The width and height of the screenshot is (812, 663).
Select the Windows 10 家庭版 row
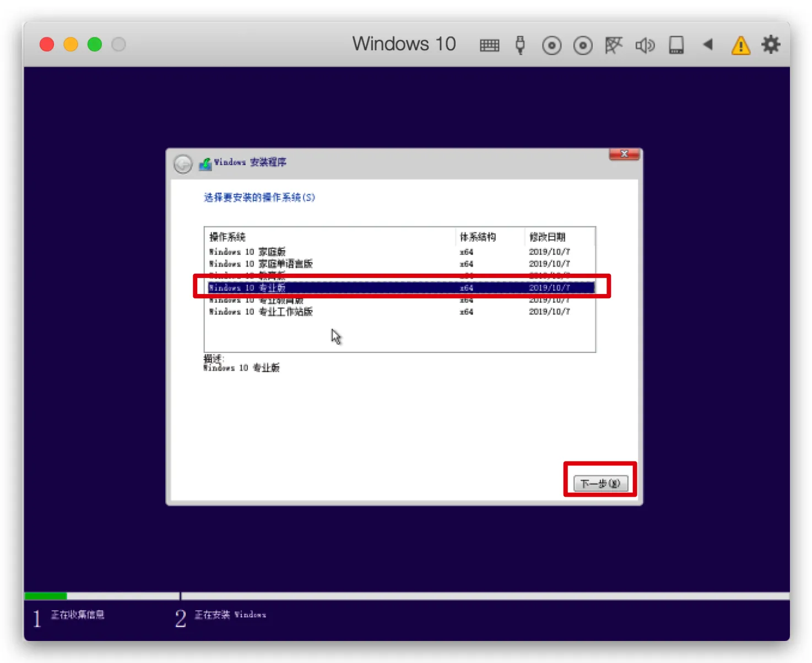tap(399, 252)
